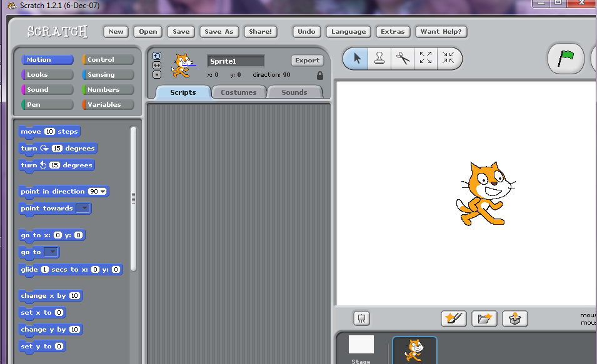The image size is (597, 364).
Task: Export Sprite1 with the Export button
Action: pyautogui.click(x=307, y=60)
